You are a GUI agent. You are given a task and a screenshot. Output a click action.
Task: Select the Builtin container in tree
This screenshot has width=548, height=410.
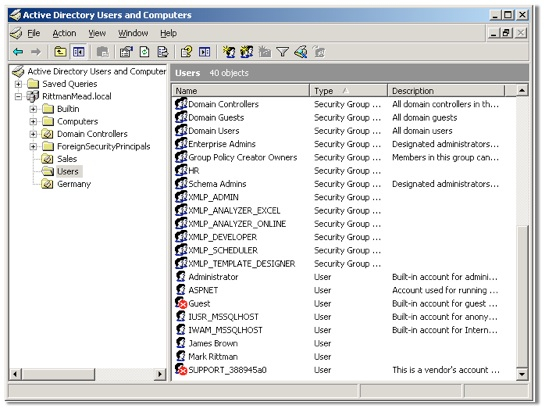coord(68,109)
